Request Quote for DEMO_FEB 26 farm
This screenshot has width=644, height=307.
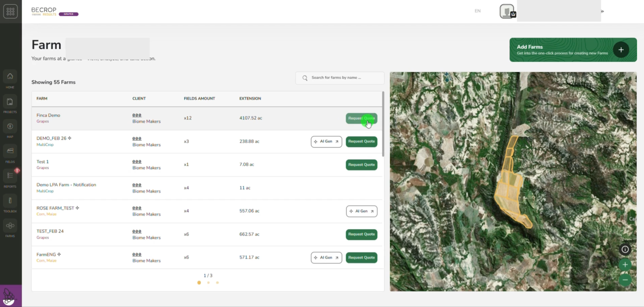coord(361,141)
